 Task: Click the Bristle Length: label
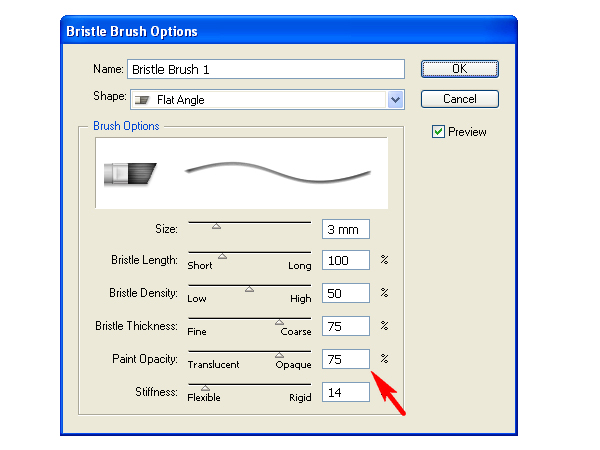click(145, 260)
